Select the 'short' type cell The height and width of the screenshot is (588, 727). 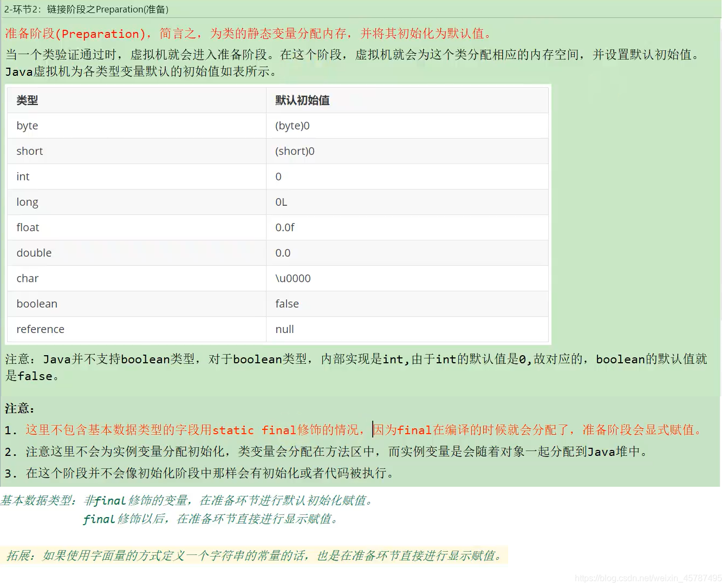(x=137, y=151)
